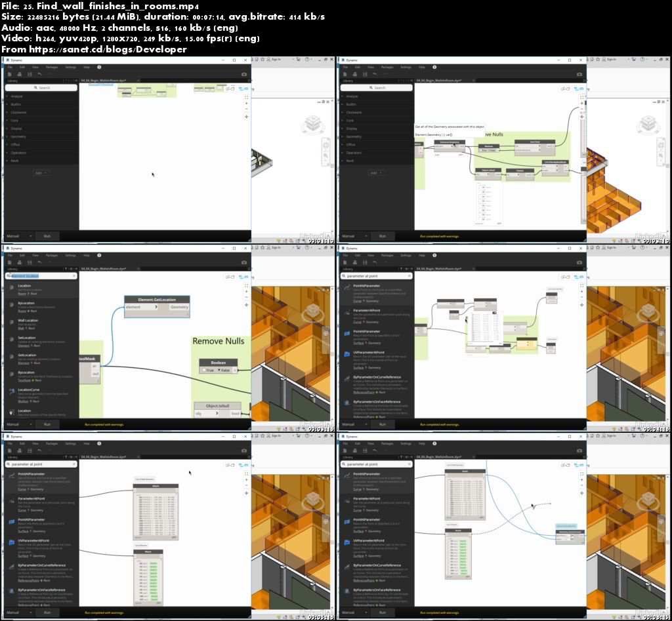Open Settings menu in middle-left frame
The width and height of the screenshot is (672, 621).
[70, 255]
